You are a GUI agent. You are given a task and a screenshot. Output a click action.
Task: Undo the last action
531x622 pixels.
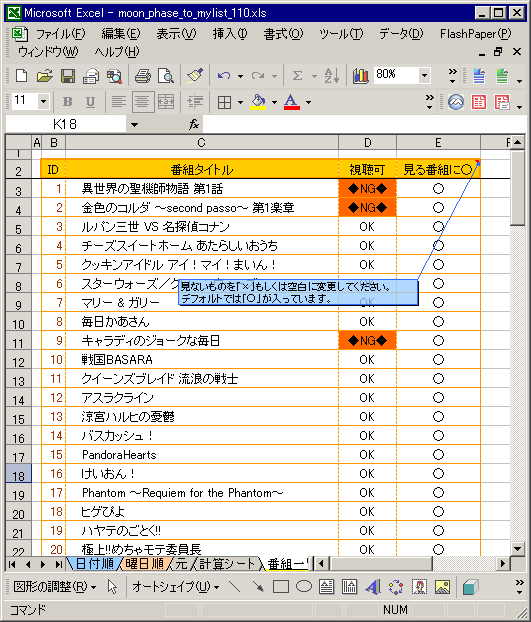(224, 75)
